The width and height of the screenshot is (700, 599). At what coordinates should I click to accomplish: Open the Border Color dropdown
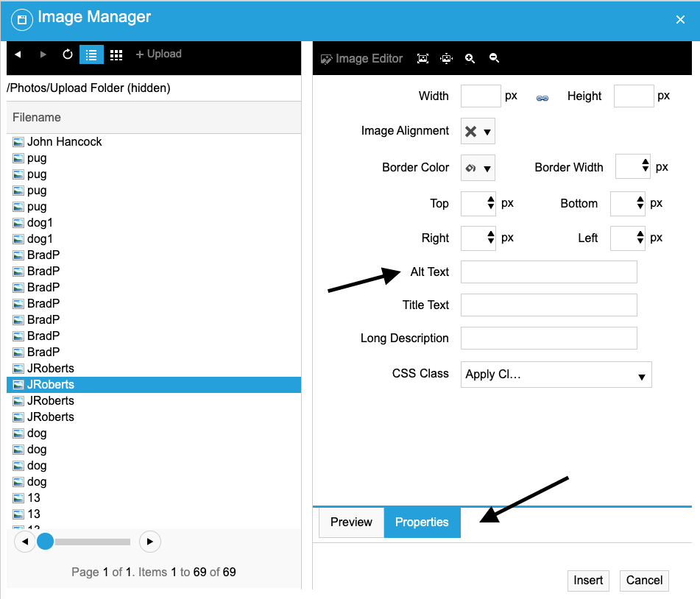pyautogui.click(x=478, y=168)
